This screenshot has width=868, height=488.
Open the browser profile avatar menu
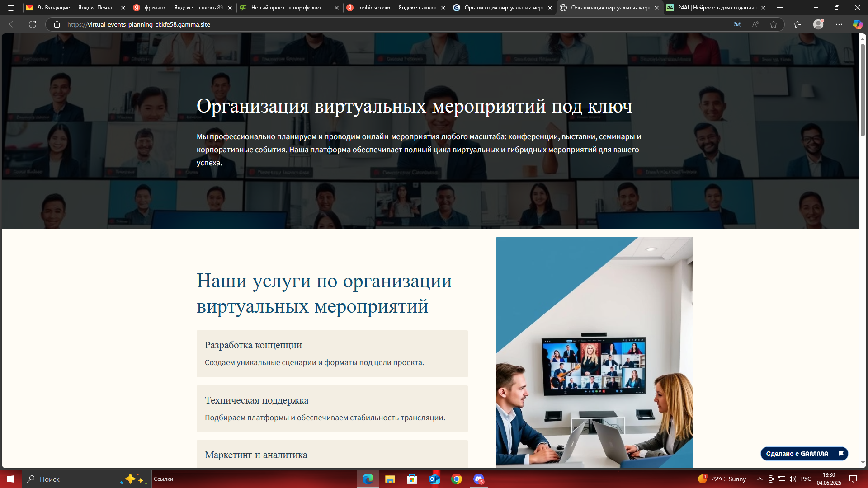[x=819, y=24]
